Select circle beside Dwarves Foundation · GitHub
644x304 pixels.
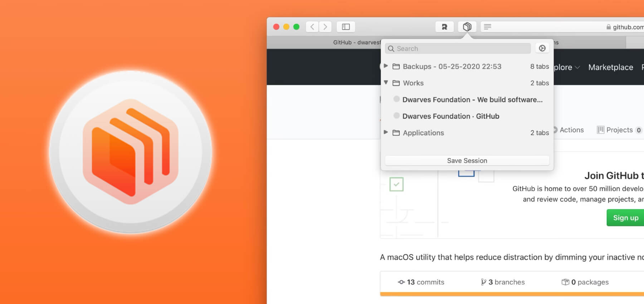[396, 116]
